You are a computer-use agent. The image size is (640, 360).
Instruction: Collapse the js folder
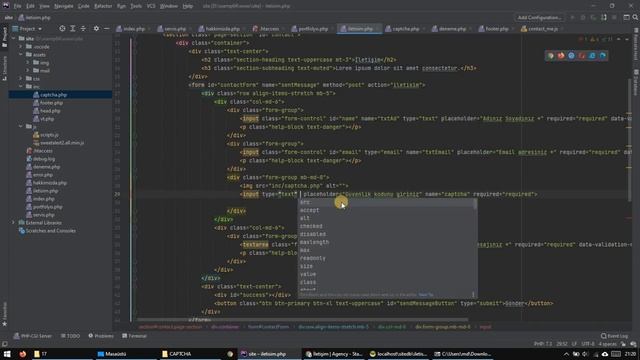(x=21, y=127)
